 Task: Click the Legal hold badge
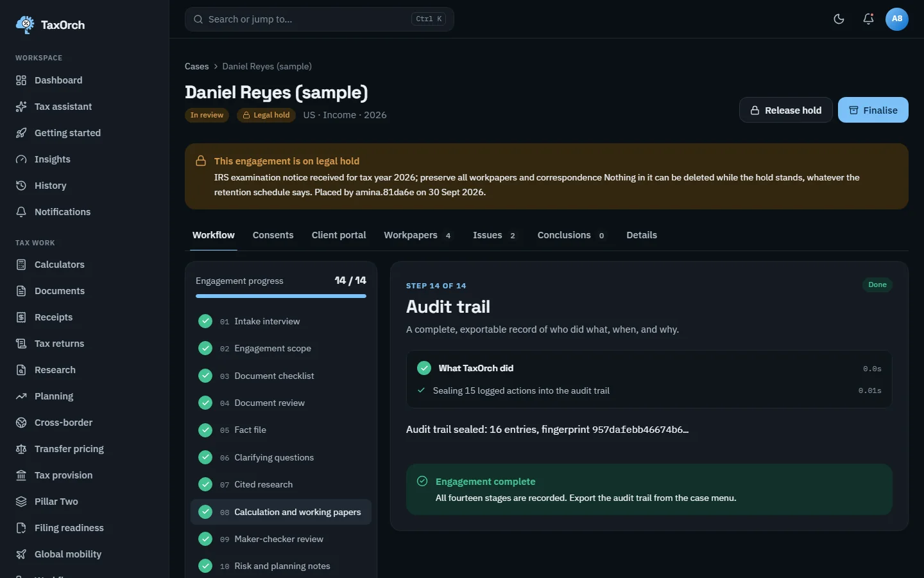266,115
